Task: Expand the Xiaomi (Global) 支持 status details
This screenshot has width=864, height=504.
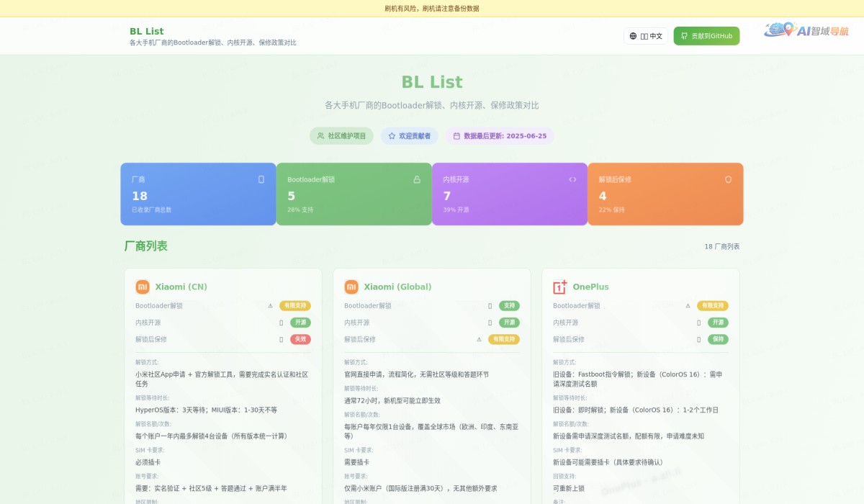Action: [508, 305]
